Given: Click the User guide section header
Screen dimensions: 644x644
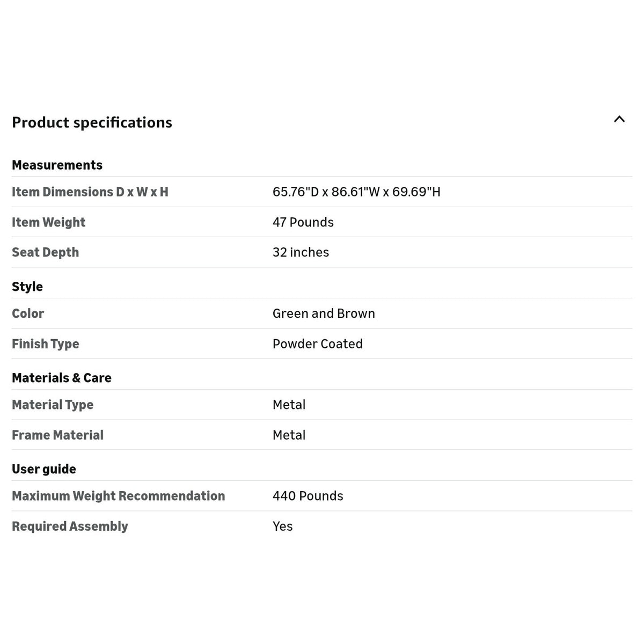Looking at the screenshot, I should click(44, 469).
